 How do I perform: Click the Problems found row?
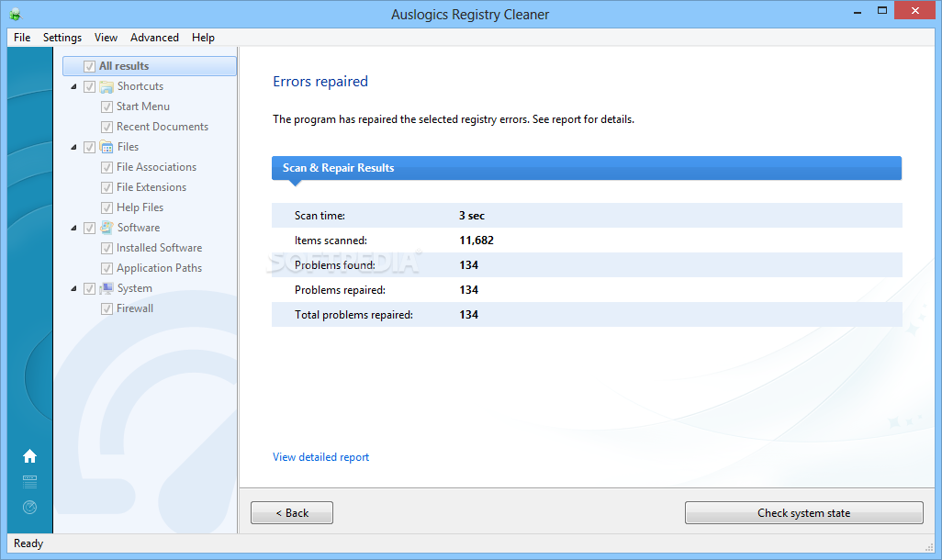click(x=587, y=265)
